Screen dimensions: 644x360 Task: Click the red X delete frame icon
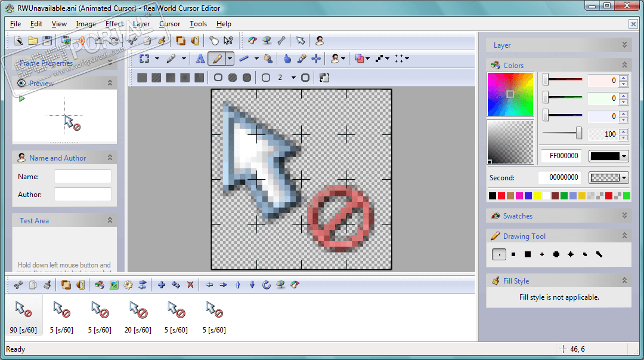[x=190, y=285]
